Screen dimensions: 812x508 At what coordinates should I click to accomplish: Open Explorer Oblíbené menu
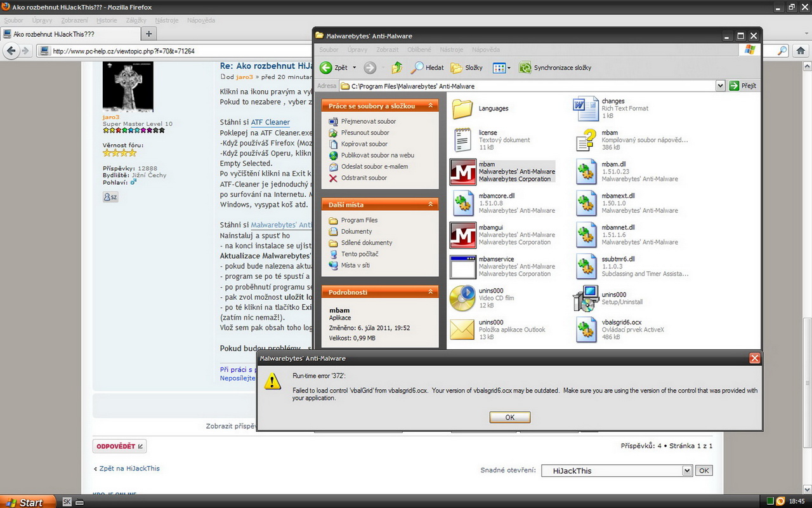coord(419,50)
